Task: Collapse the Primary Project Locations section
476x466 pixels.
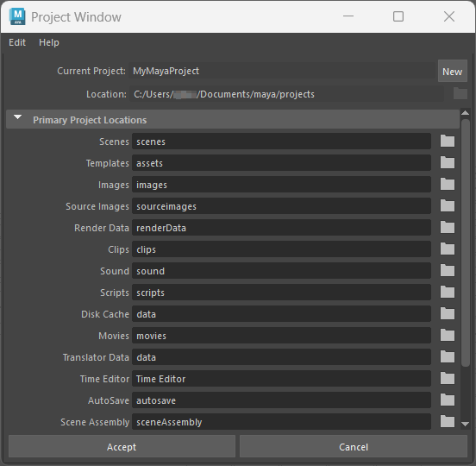Action: 17,117
